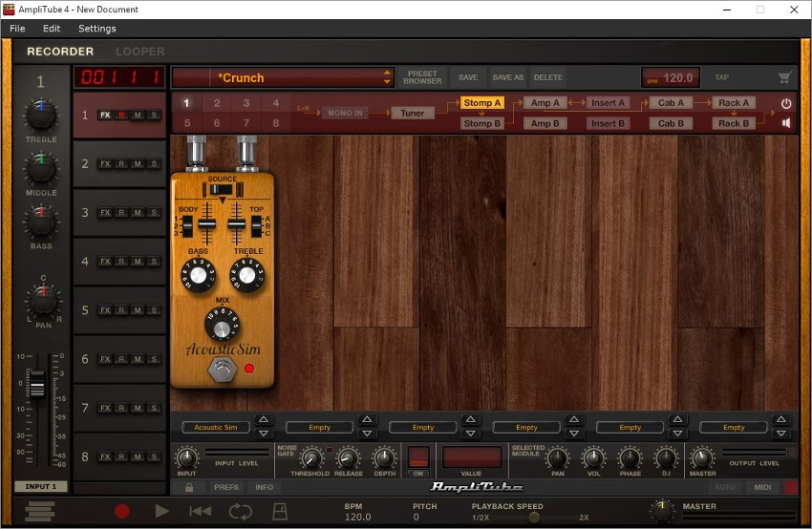Mute track 5 with M button
Viewport: 812px width, 529px height.
pyautogui.click(x=138, y=310)
